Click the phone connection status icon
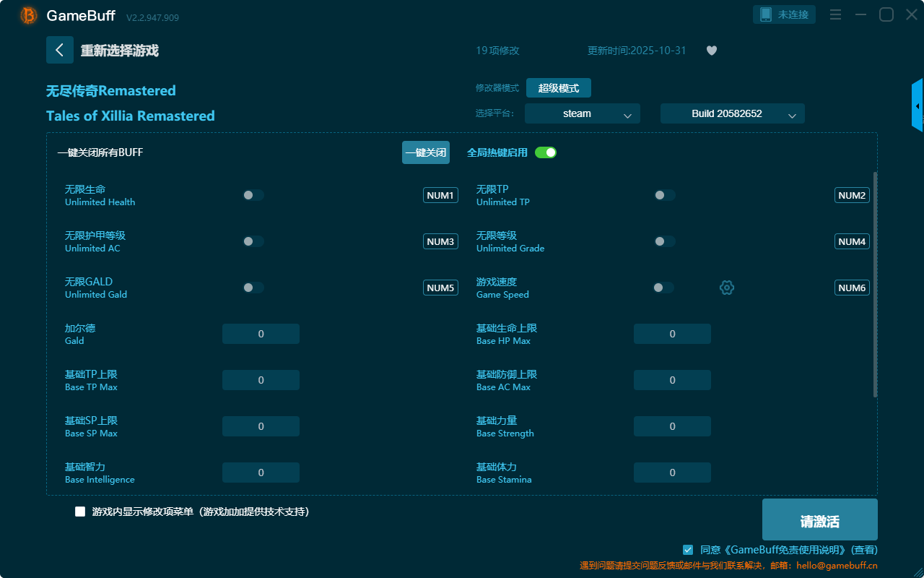 pyautogui.click(x=766, y=14)
